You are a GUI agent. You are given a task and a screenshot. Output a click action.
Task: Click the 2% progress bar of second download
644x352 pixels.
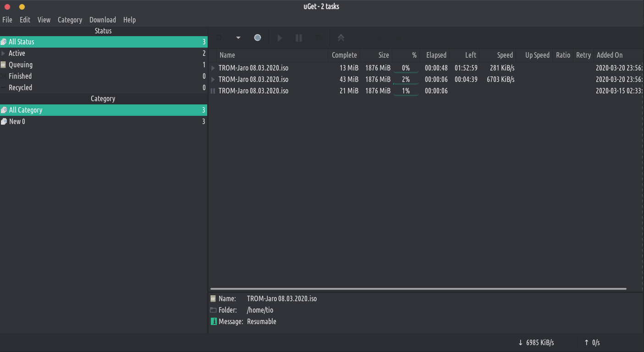pyautogui.click(x=406, y=79)
